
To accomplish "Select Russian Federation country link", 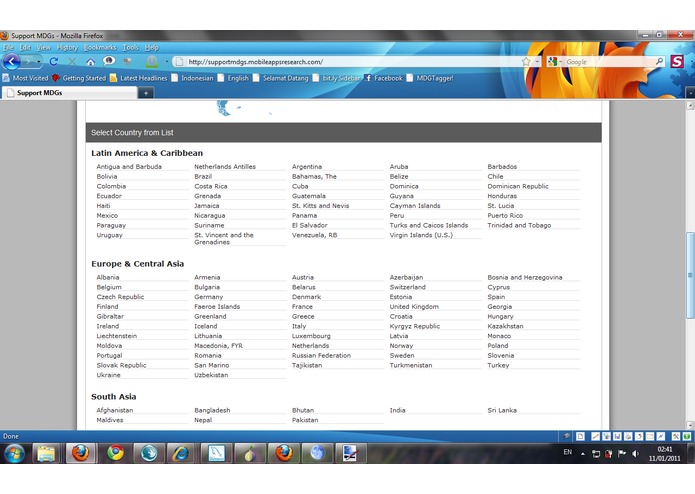I will coord(321,355).
